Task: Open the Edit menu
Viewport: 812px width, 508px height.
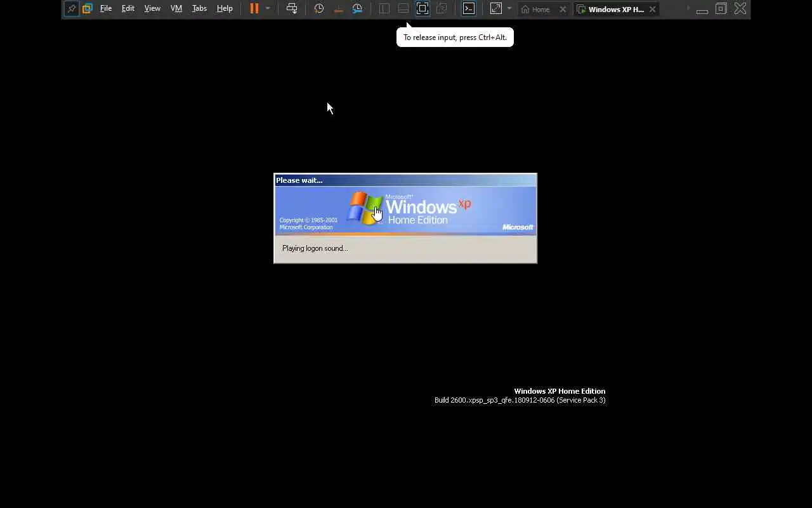Action: 128,9
